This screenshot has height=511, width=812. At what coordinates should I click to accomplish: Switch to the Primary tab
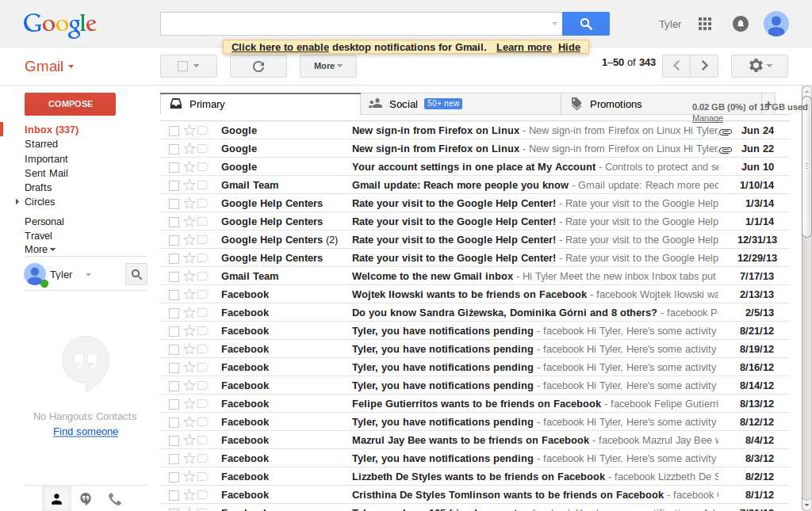click(260, 104)
